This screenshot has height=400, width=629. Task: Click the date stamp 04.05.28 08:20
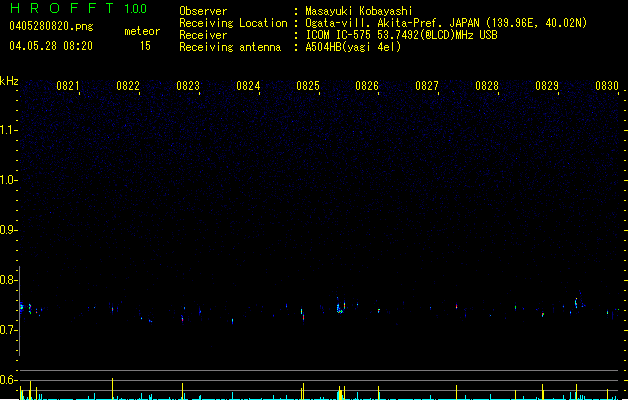click(51, 46)
